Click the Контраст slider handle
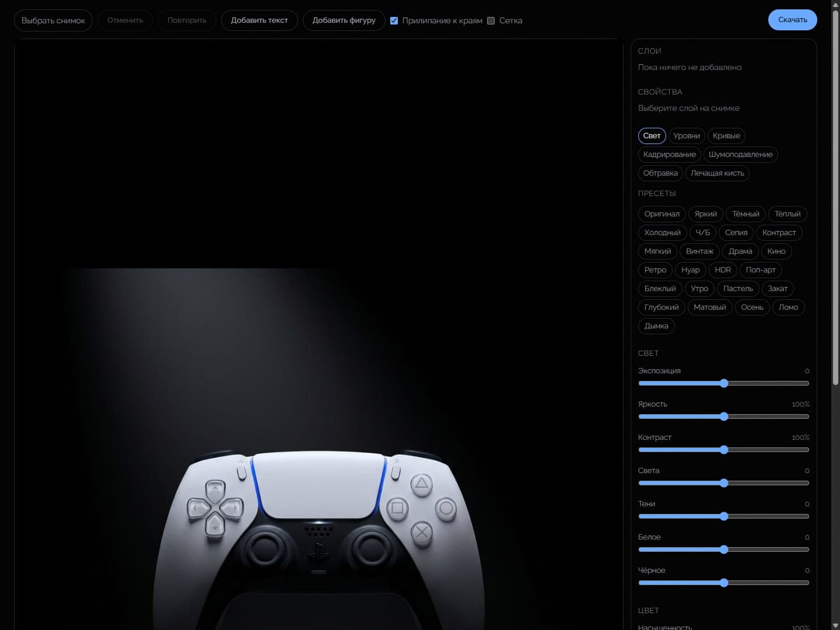840x630 pixels. pos(724,450)
